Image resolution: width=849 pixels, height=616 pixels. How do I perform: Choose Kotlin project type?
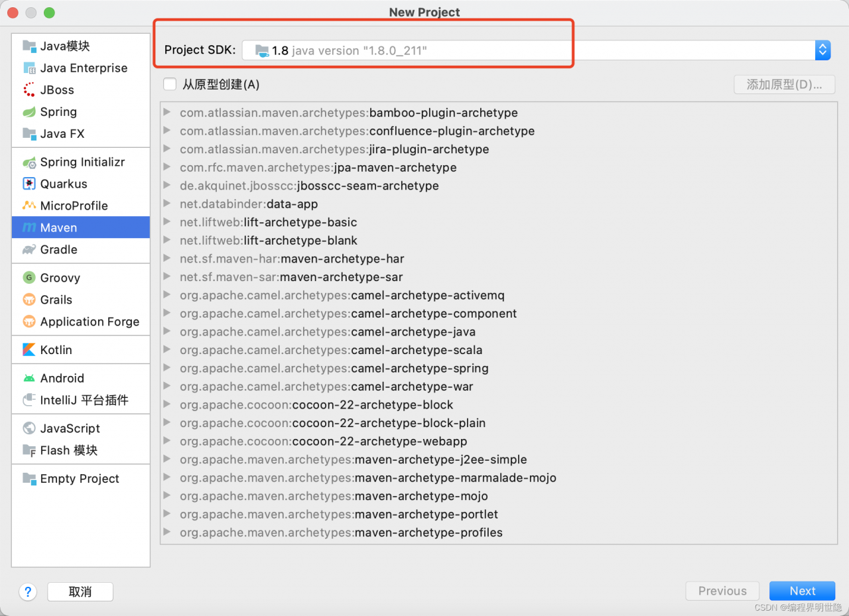[81, 349]
